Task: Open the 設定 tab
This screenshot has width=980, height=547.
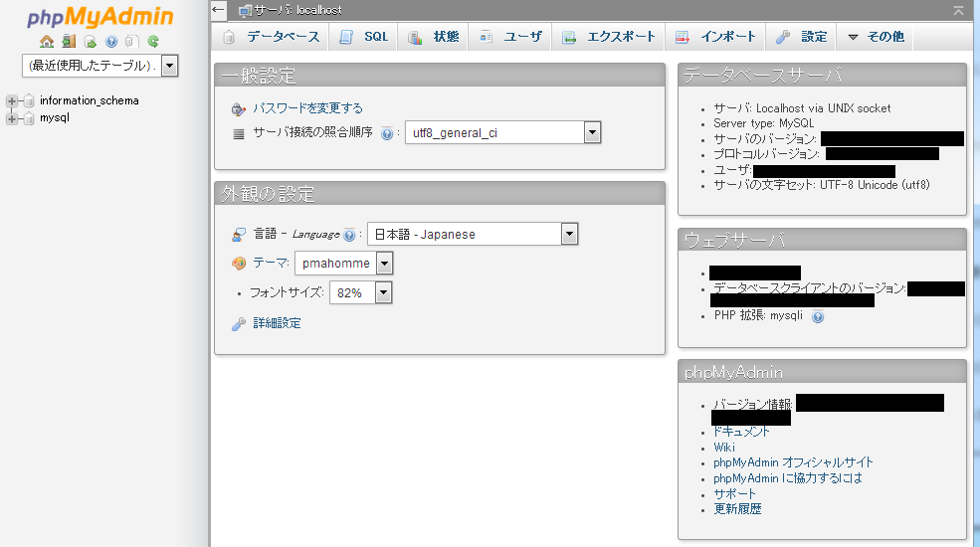Action: click(x=801, y=37)
